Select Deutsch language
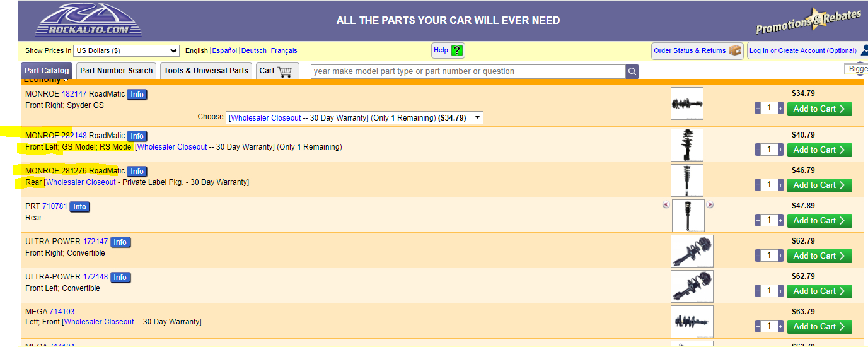This screenshot has height=347, width=868. click(254, 50)
